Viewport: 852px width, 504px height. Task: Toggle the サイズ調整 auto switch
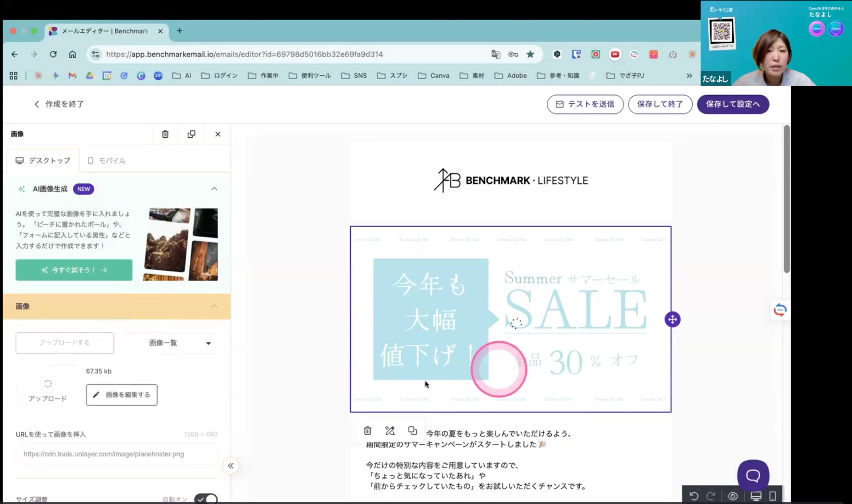[x=206, y=499]
